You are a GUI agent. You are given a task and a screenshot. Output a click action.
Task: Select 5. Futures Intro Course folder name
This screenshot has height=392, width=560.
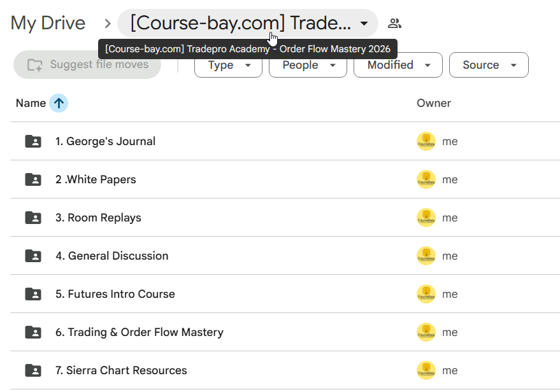click(115, 294)
